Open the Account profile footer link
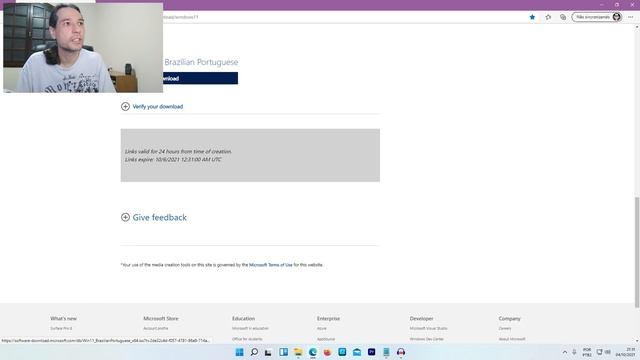This screenshot has width=640, height=360. tap(156, 329)
